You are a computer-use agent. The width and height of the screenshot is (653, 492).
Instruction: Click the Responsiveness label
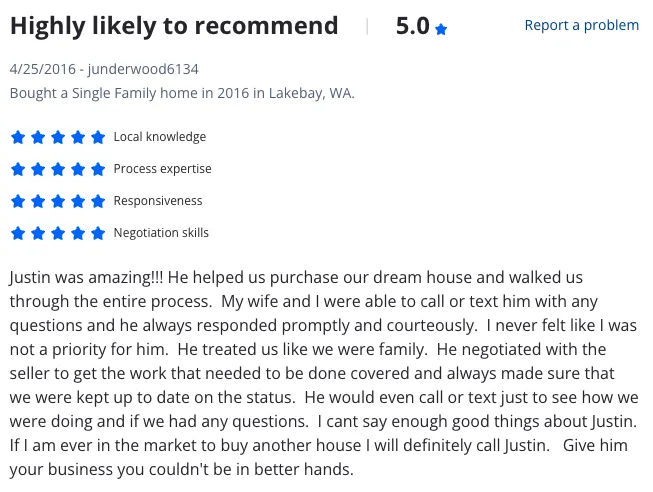tap(158, 201)
